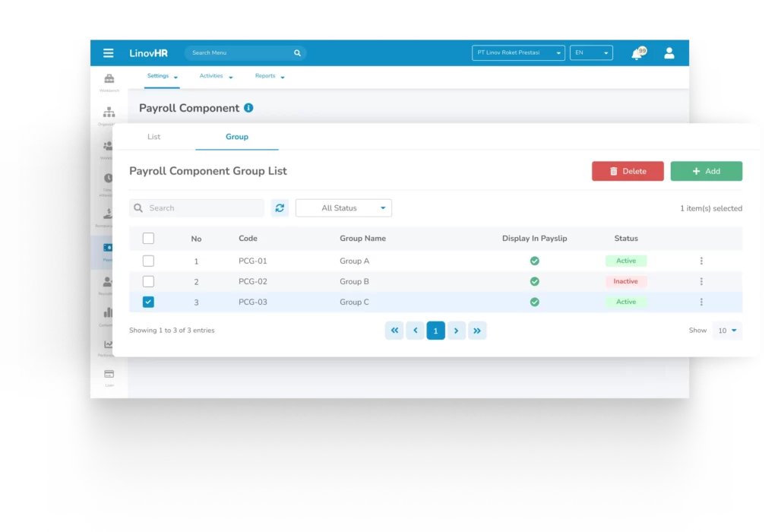Open the EN language dropdown
Screen dimensions: 778x532
[591, 52]
